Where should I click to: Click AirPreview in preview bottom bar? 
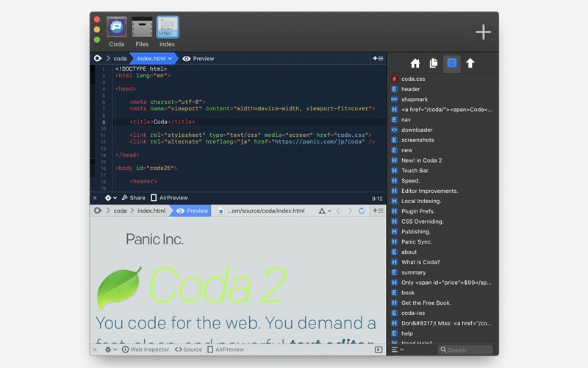pyautogui.click(x=226, y=350)
